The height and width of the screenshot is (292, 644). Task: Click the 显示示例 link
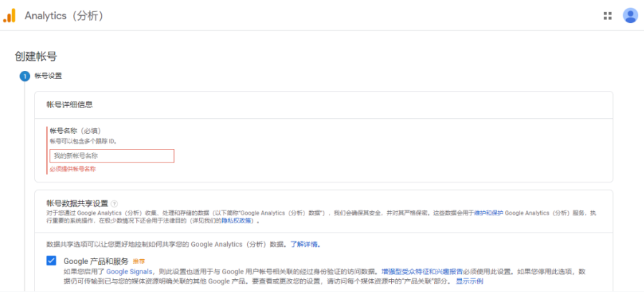tap(469, 282)
